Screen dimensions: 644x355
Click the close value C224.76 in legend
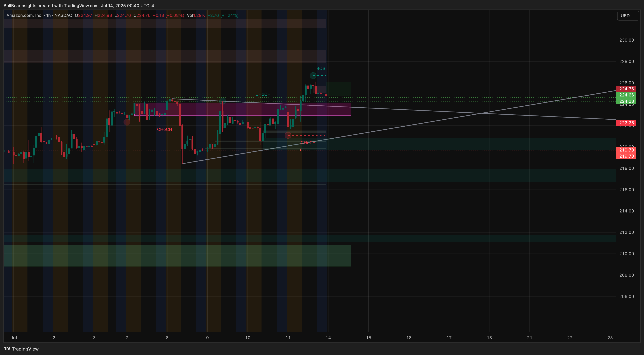[x=142, y=15]
